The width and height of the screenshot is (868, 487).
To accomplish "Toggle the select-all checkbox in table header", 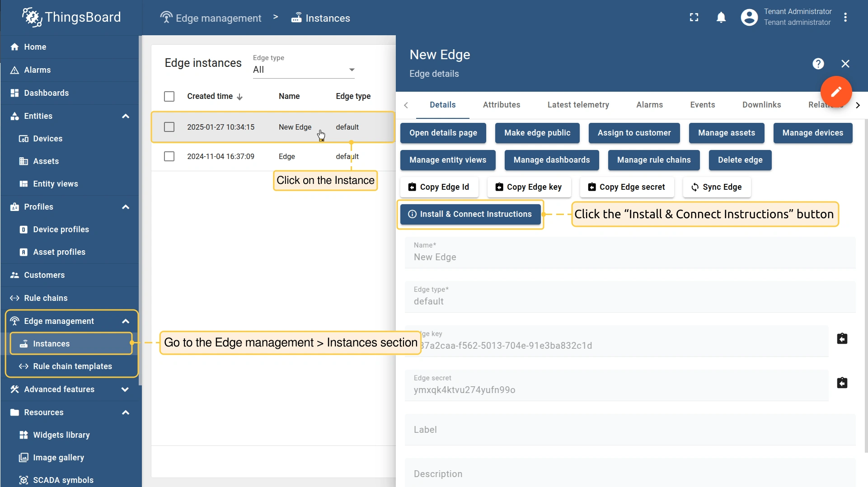I will [x=169, y=96].
